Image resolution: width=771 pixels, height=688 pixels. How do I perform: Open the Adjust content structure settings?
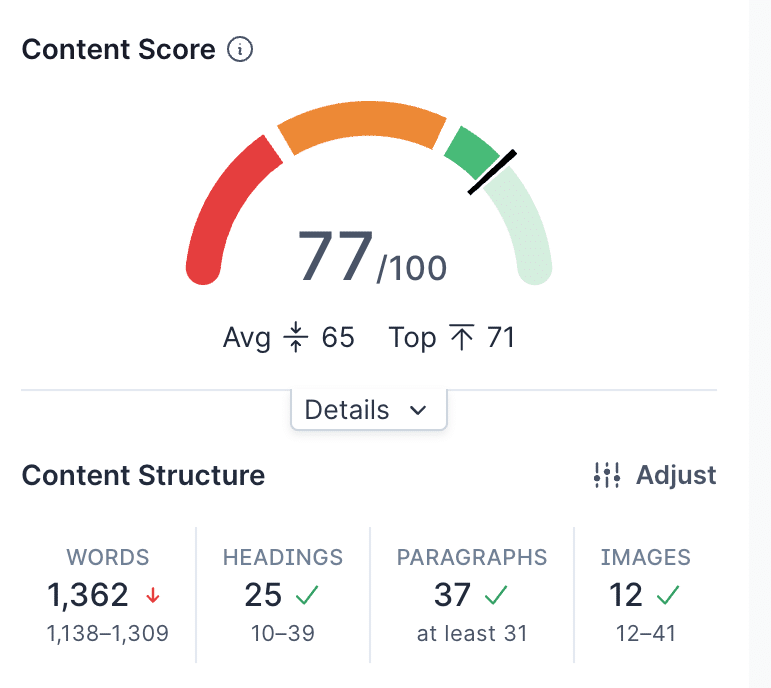(x=655, y=475)
